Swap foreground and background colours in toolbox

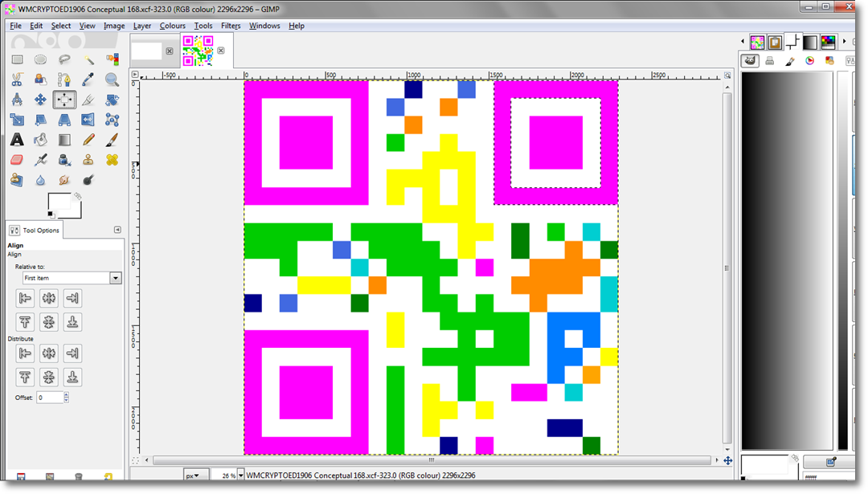78,196
